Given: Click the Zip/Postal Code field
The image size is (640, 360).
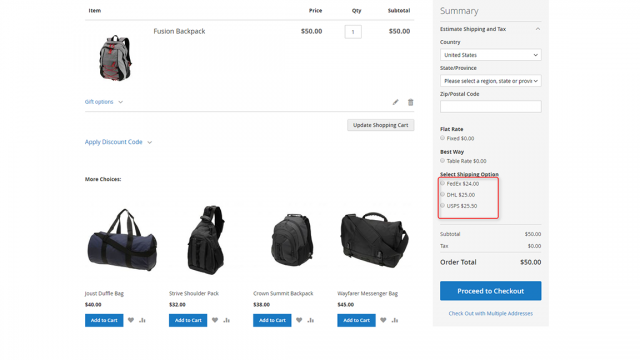Looking at the screenshot, I should pyautogui.click(x=491, y=107).
